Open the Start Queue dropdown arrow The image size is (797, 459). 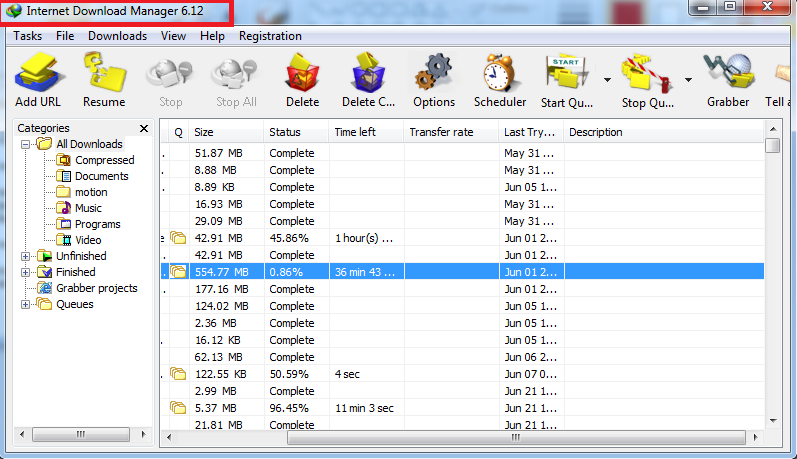click(x=607, y=80)
